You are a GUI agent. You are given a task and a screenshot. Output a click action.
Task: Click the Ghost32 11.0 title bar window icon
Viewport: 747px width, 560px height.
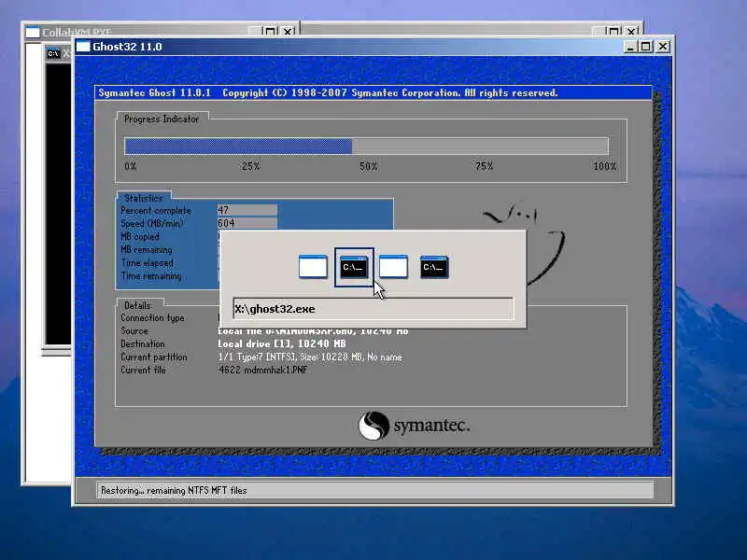(x=83, y=47)
